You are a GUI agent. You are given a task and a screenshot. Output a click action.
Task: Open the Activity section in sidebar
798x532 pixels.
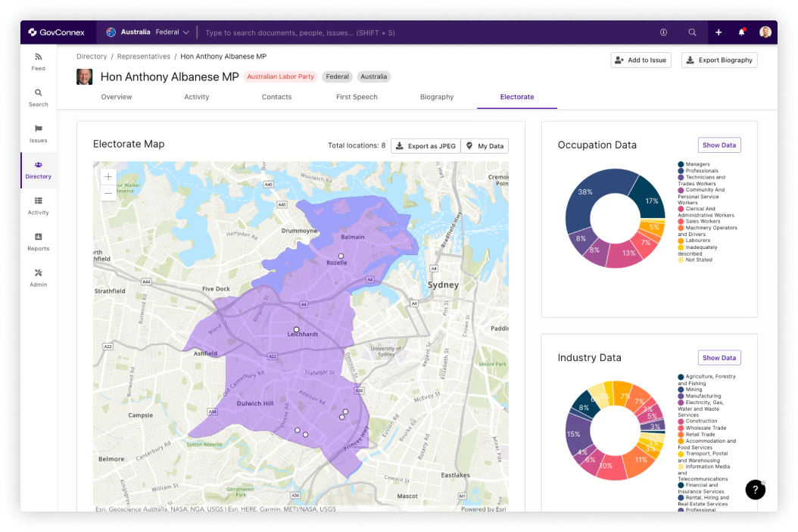click(38, 207)
